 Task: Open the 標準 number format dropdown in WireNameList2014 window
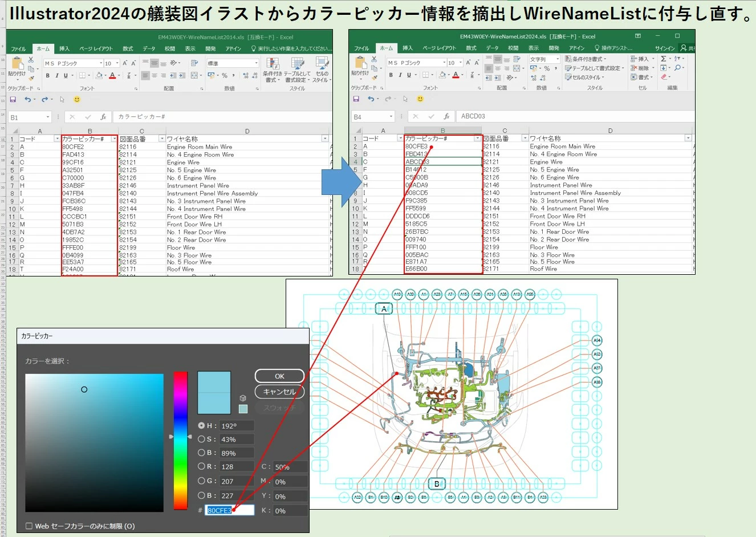tap(255, 63)
